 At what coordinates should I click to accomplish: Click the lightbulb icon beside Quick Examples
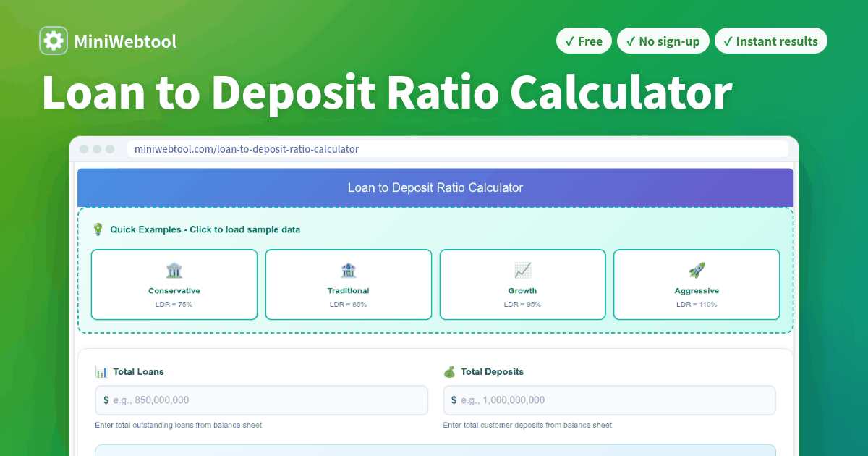click(98, 229)
